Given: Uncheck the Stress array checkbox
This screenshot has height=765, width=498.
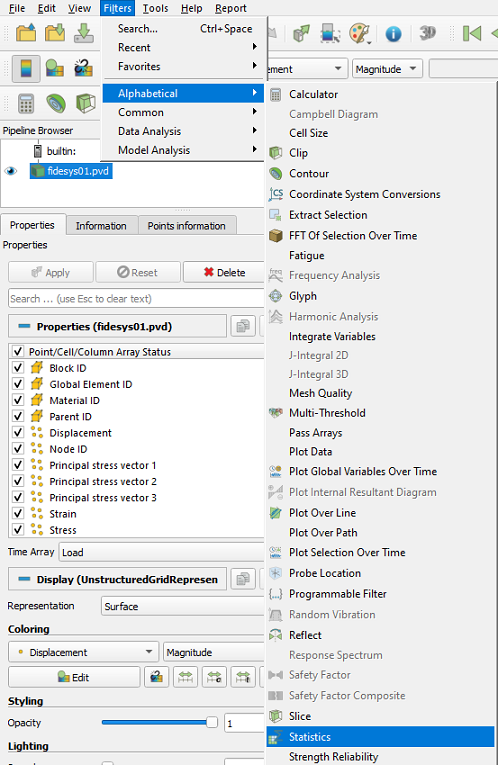Looking at the screenshot, I should coord(18,529).
